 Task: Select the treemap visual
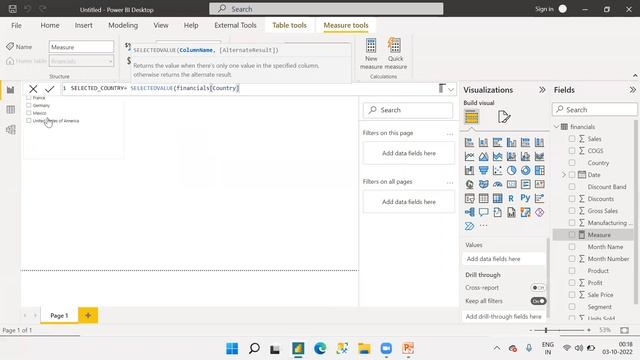tap(540, 170)
